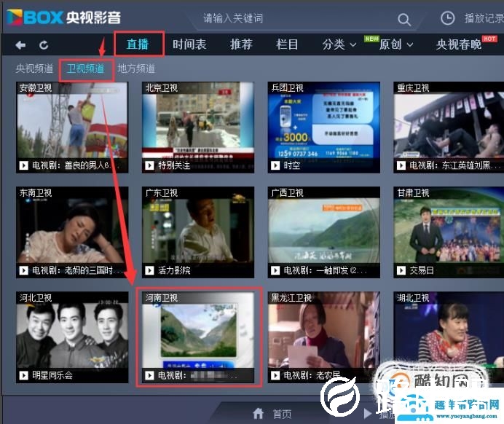Open the 央视春晚 tab
The image size is (504, 424).
point(459,44)
